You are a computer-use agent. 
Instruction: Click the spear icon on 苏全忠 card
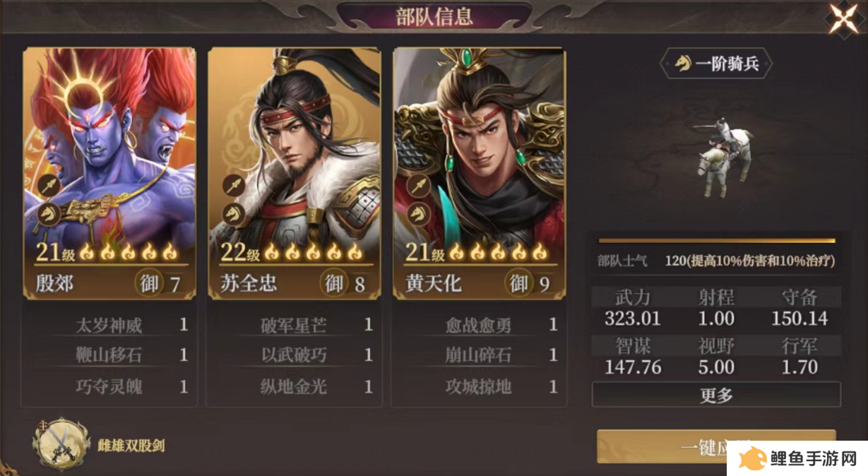click(233, 186)
